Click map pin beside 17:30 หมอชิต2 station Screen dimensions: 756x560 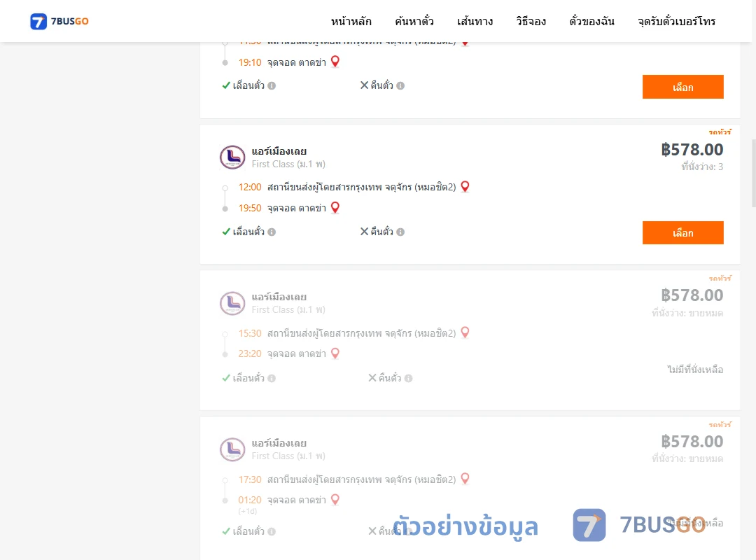(465, 479)
